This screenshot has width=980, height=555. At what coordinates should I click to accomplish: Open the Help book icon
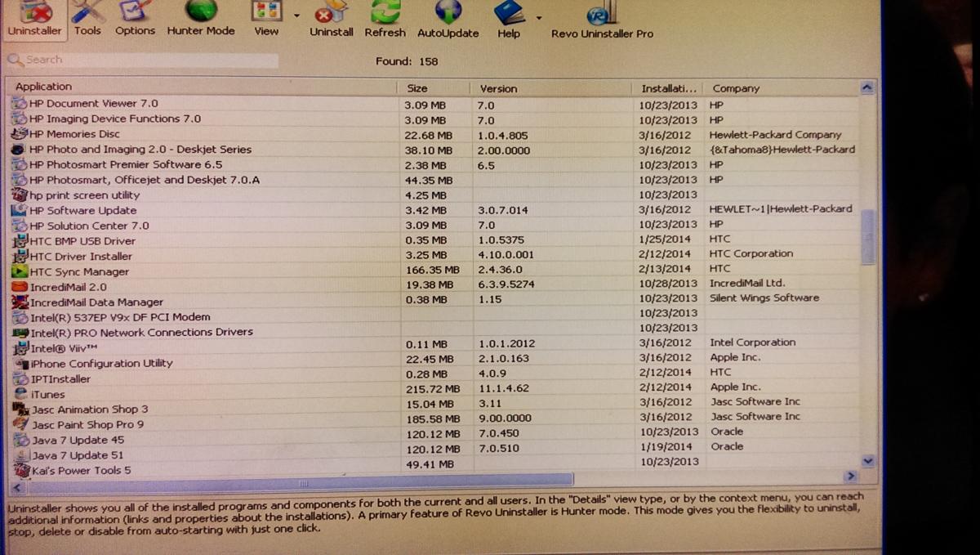coord(509,11)
